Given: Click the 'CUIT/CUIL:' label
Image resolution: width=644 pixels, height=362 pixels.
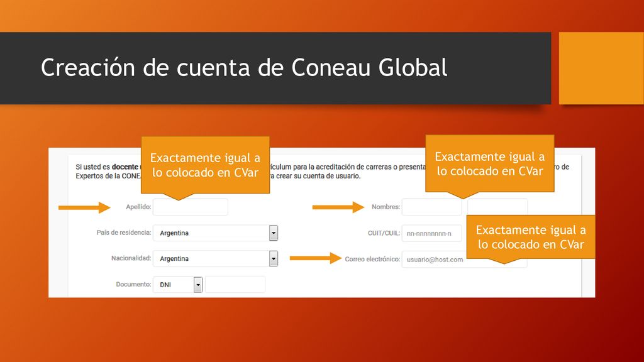Looking at the screenshot, I should coord(384,233).
